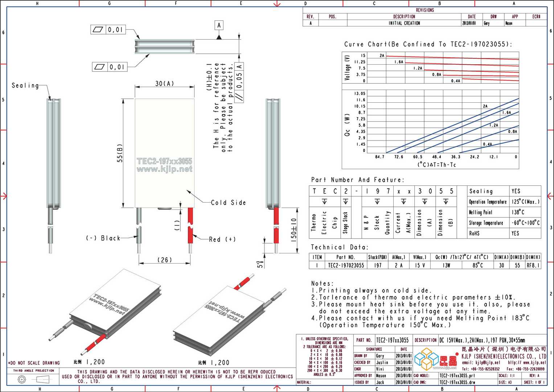
Task: Select the 55(B) height dimension
Action: pos(120,153)
